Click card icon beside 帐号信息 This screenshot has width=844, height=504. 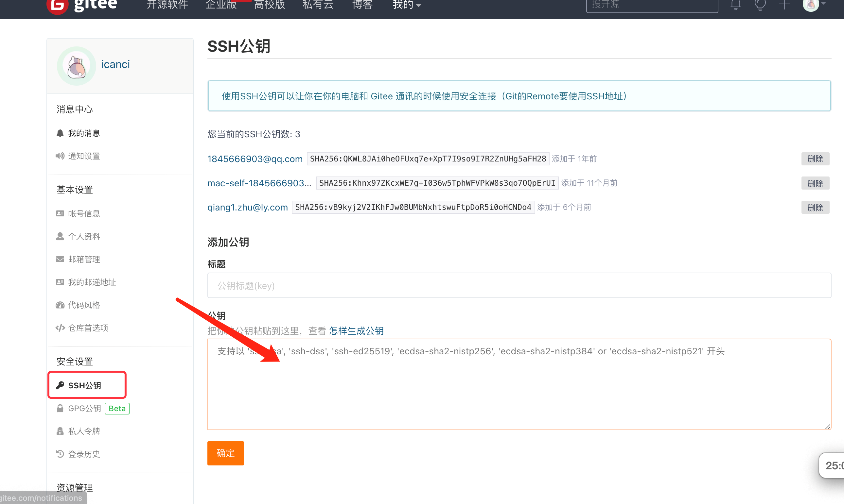(x=60, y=213)
